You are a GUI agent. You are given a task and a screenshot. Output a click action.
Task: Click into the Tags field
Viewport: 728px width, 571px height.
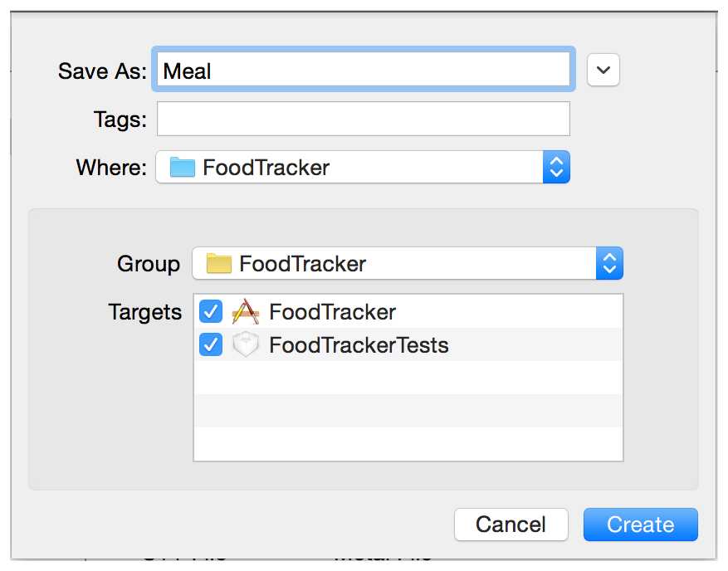coord(364,119)
